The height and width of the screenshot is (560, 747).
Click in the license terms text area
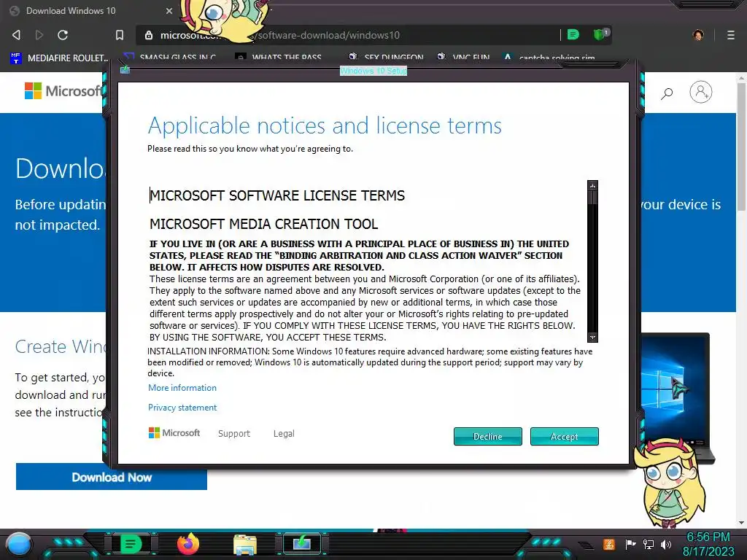(x=367, y=261)
